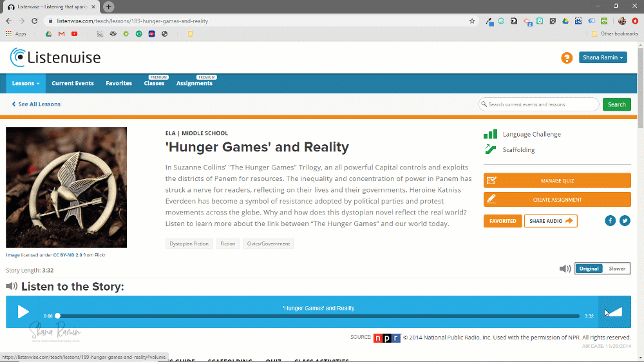
Task: Click the green Search button
Action: pos(616,104)
